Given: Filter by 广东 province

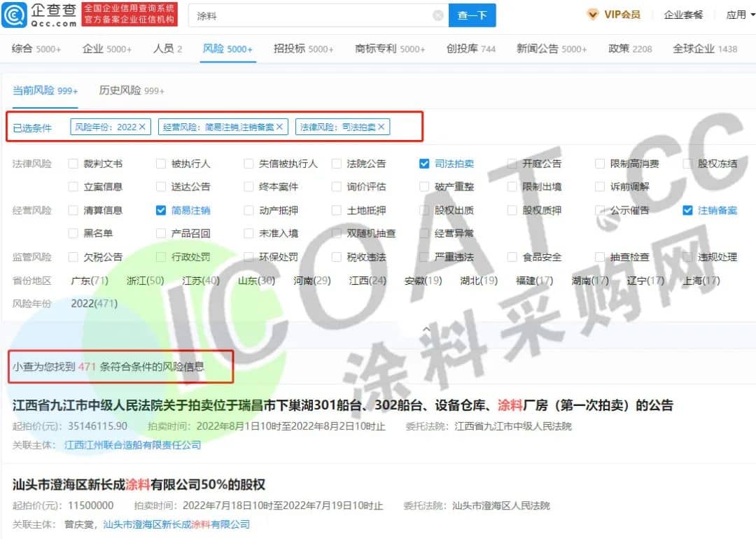Looking at the screenshot, I should pyautogui.click(x=89, y=281).
